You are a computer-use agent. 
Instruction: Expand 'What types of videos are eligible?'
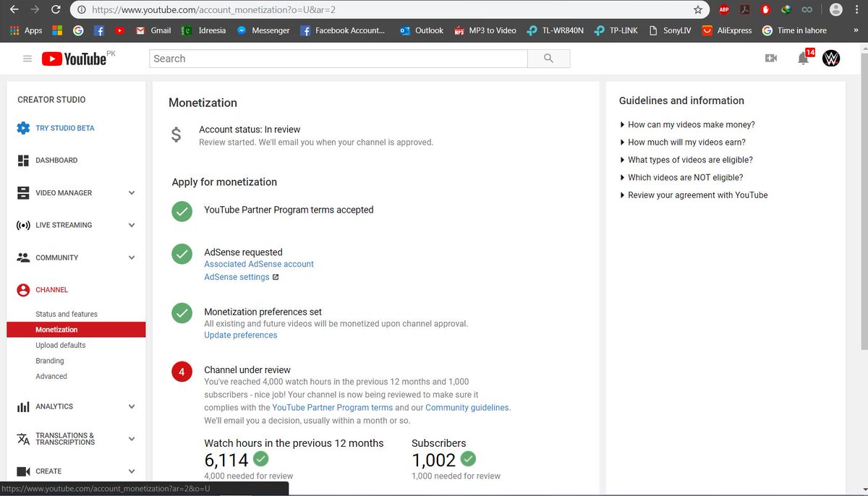click(x=686, y=160)
